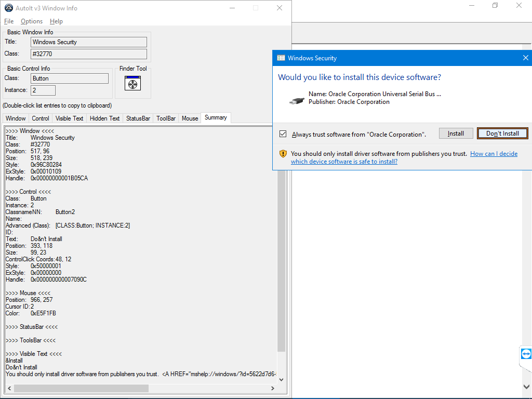532x399 pixels.
Task: Click the Don't Install button
Action: coord(502,134)
